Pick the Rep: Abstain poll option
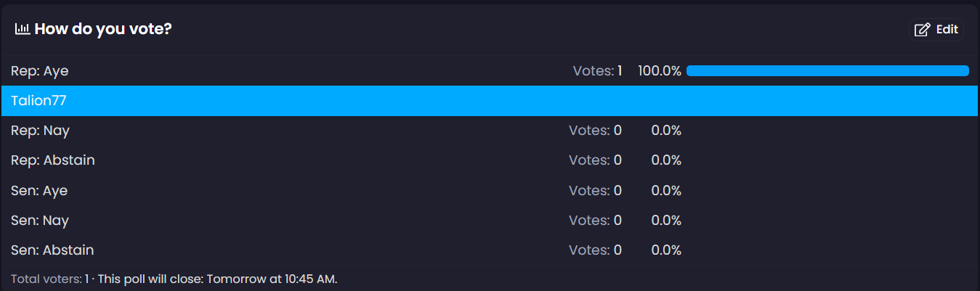This screenshot has height=291, width=980. [x=53, y=160]
